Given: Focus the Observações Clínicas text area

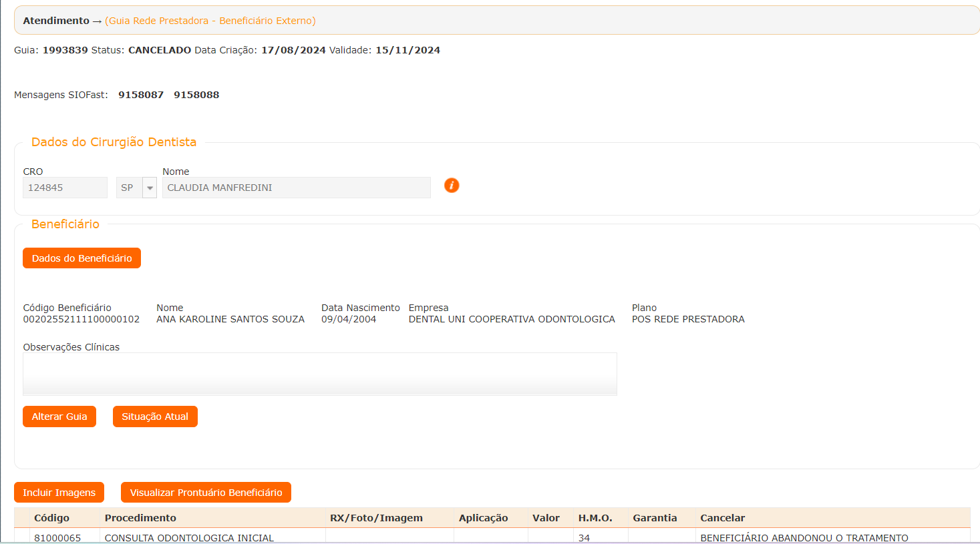Looking at the screenshot, I should point(319,374).
